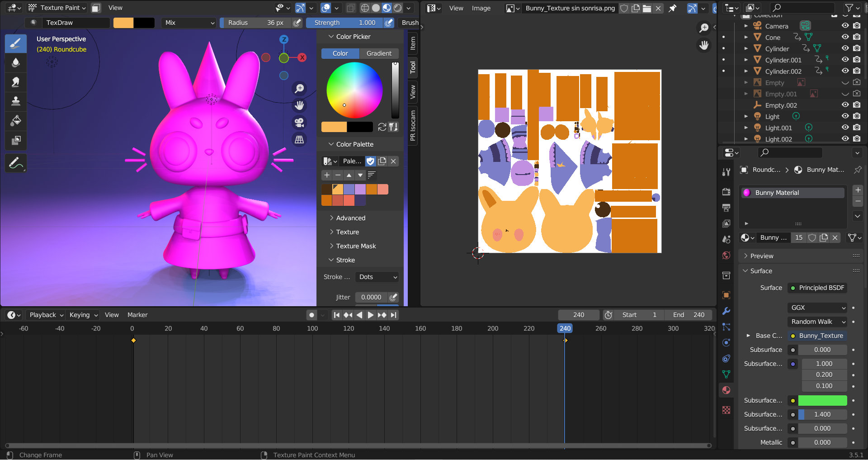Open the Playback menu in timeline
868x460 pixels.
point(46,315)
